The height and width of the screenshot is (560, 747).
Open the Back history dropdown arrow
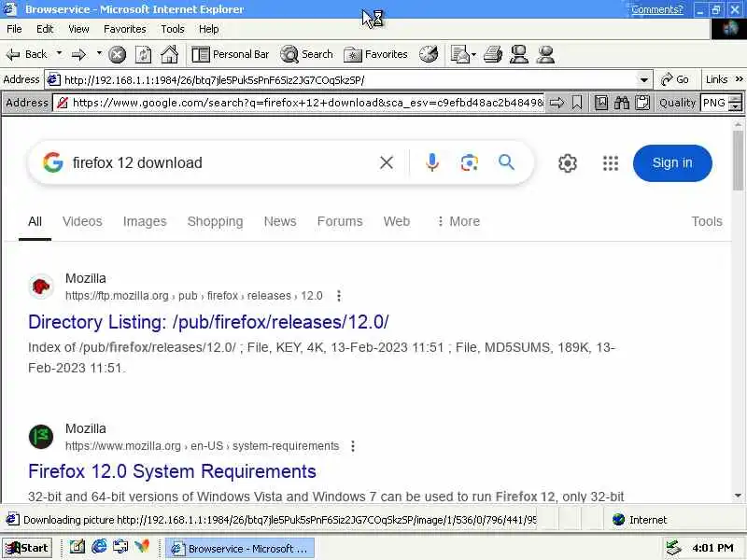(59, 53)
